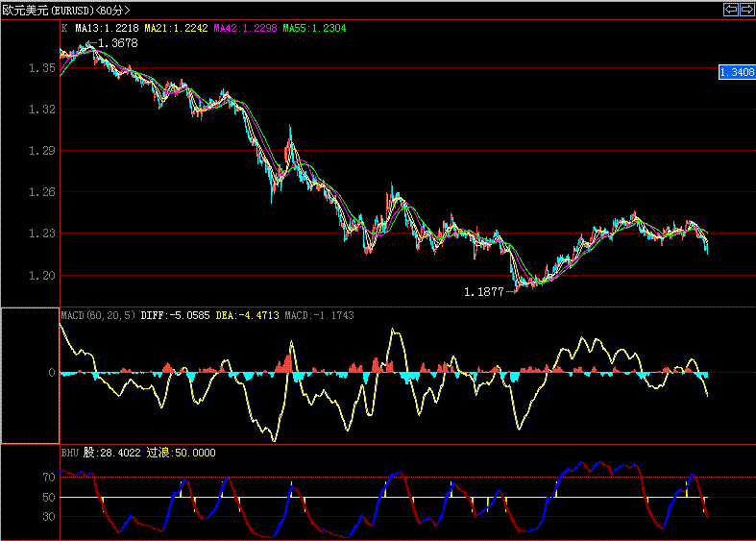
Task: Click the 1.26 price axis label
Action: (42, 192)
